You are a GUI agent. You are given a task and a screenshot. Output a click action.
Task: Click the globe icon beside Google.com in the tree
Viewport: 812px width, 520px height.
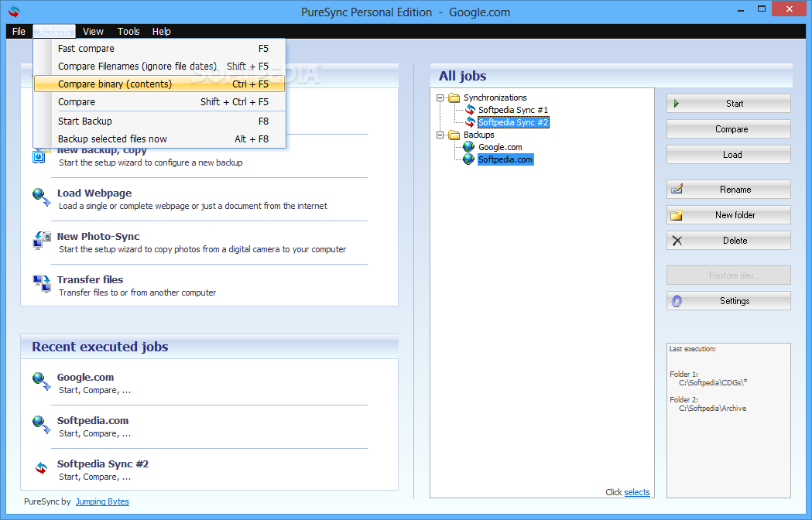click(x=468, y=147)
